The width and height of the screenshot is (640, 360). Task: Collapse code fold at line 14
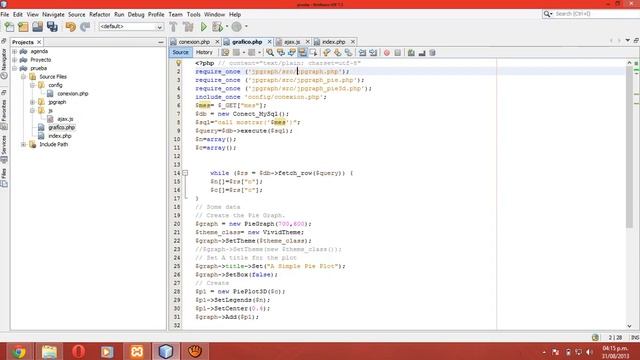[185, 173]
